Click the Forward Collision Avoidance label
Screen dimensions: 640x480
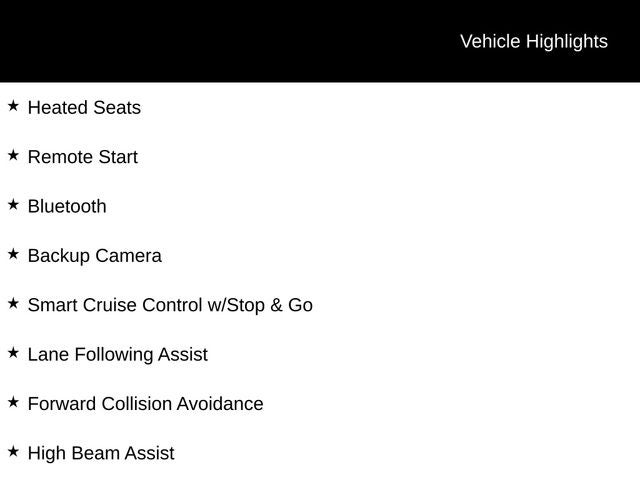pos(145,404)
